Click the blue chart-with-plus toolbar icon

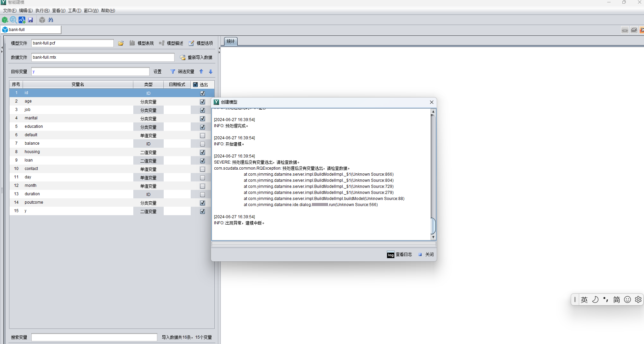click(22, 20)
